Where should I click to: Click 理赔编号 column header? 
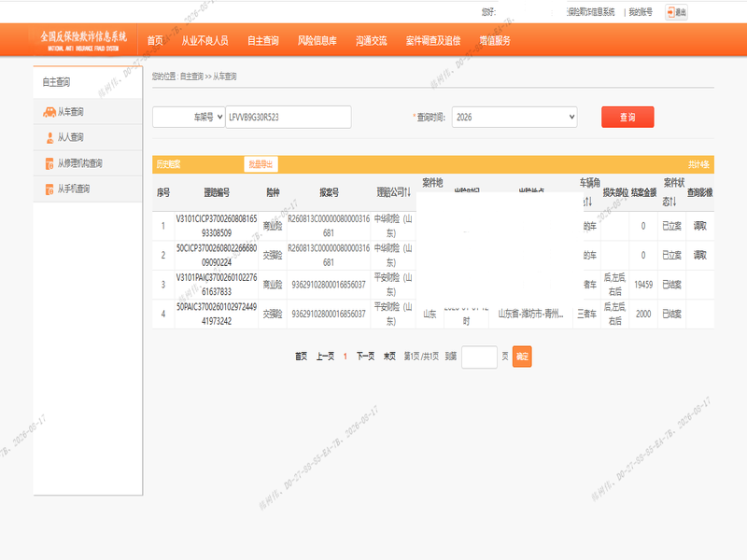(x=217, y=192)
